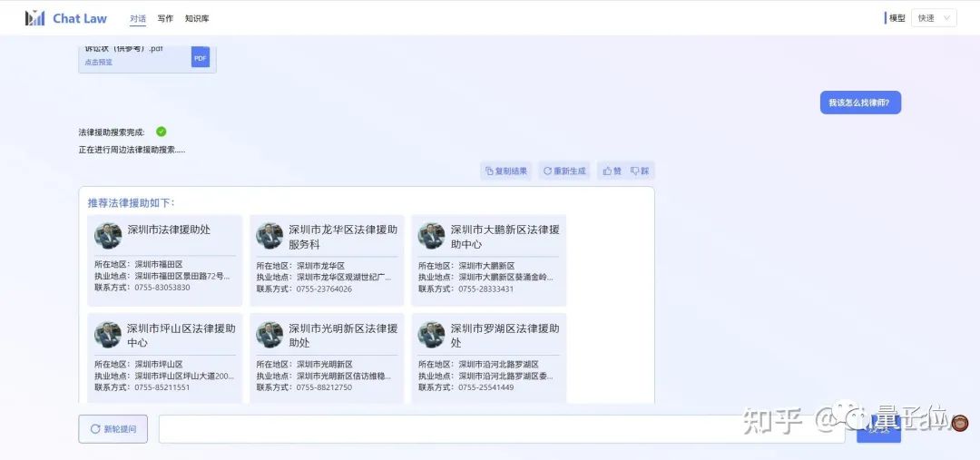Switch to the 对话 tab
The height and width of the screenshot is (460, 980).
tap(137, 18)
